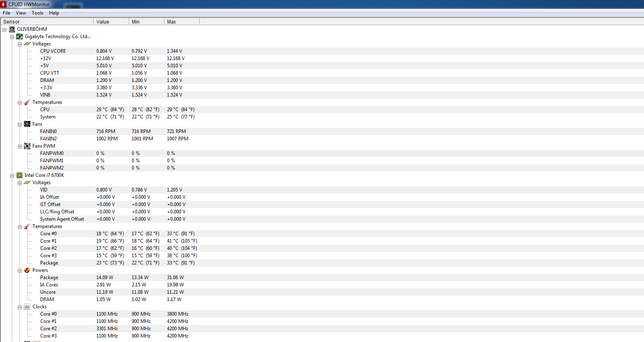Collapse Gigabyte Voltages group

(x=19, y=44)
